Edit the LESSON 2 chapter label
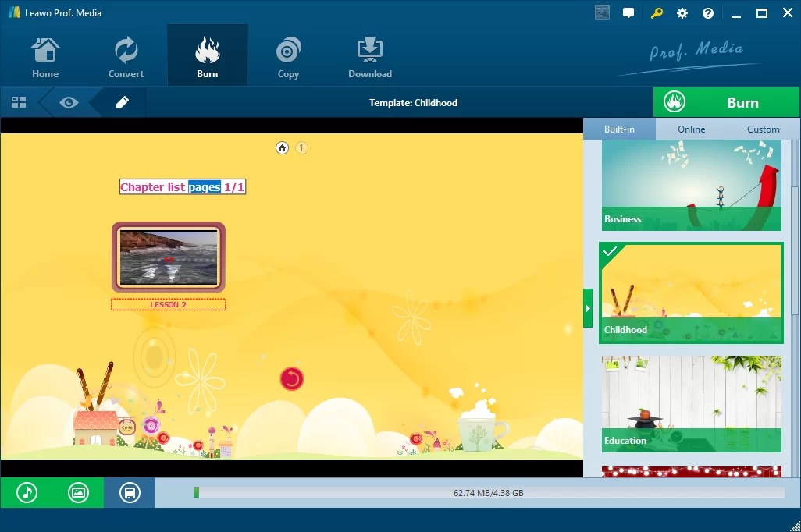This screenshot has width=801, height=532. point(169,304)
